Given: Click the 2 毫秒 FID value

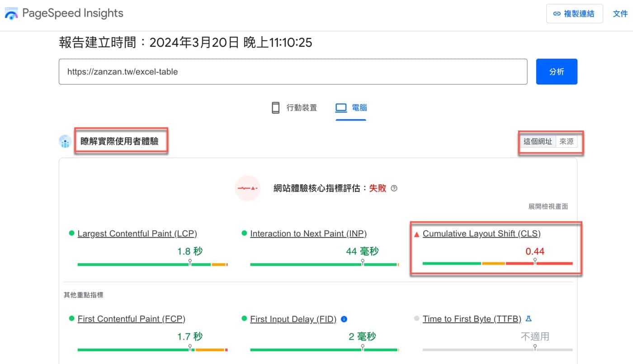Looking at the screenshot, I should tap(362, 336).
